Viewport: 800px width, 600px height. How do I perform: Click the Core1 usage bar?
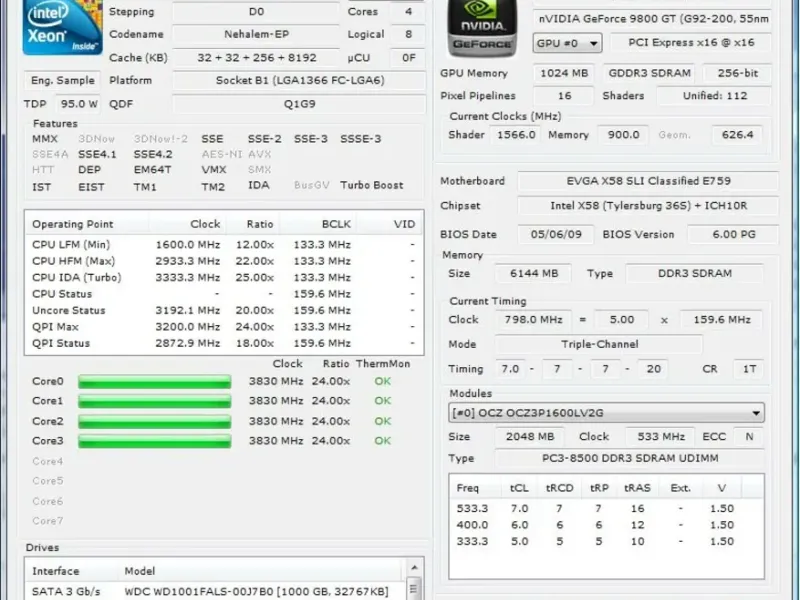155,401
